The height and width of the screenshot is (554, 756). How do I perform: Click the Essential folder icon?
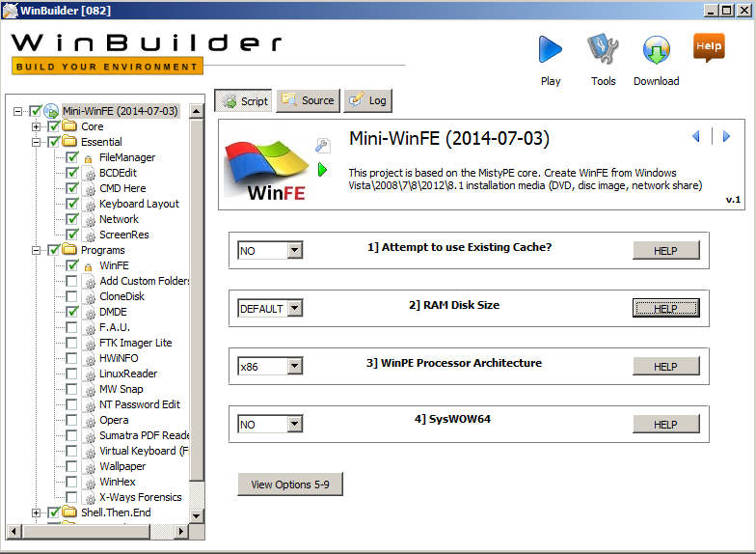tap(69, 142)
